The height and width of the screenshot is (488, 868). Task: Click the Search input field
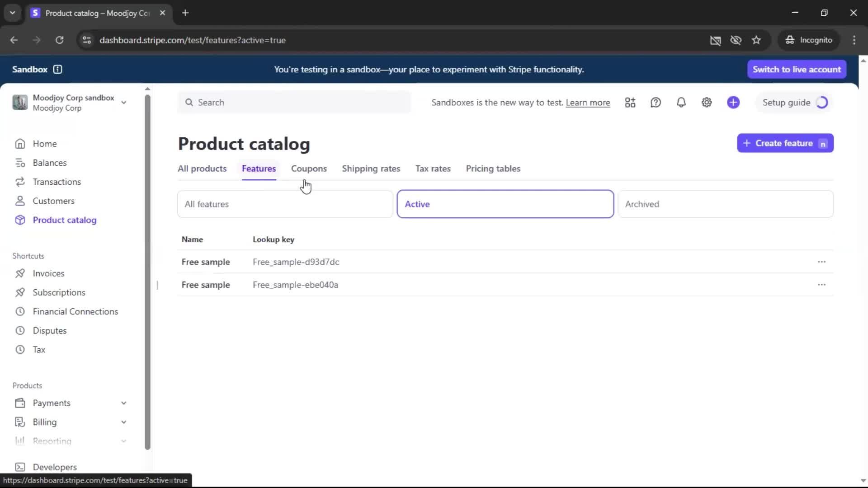[294, 103]
